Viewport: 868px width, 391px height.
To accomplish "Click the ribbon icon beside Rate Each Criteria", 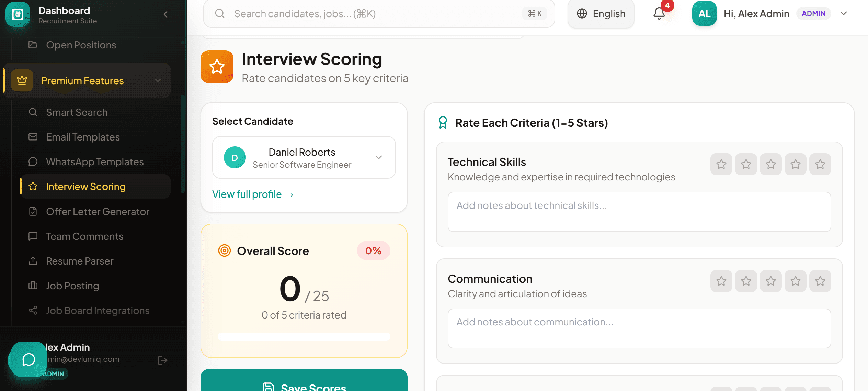I will pos(443,123).
